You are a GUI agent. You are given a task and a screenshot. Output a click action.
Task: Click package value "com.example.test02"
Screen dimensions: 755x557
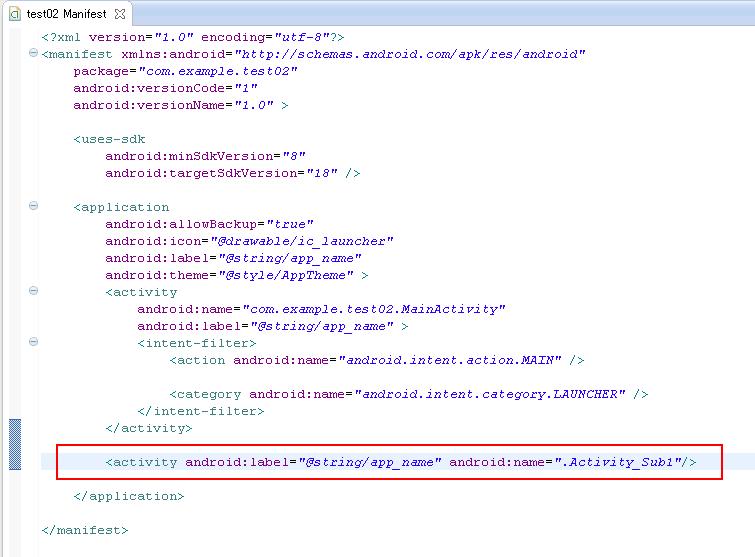218,71
